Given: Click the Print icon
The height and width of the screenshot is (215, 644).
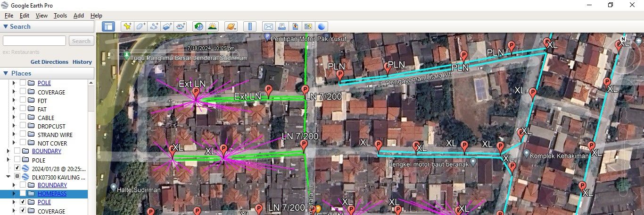Looking at the screenshot, I should pyautogui.click(x=281, y=26).
